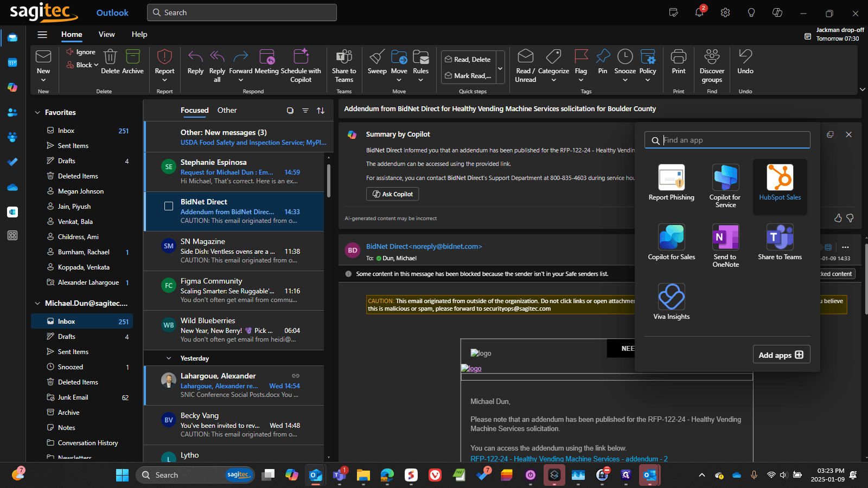Open Stephanie Espinosa's email
Image resolution: width=868 pixels, height=488 pixels.
point(234,172)
